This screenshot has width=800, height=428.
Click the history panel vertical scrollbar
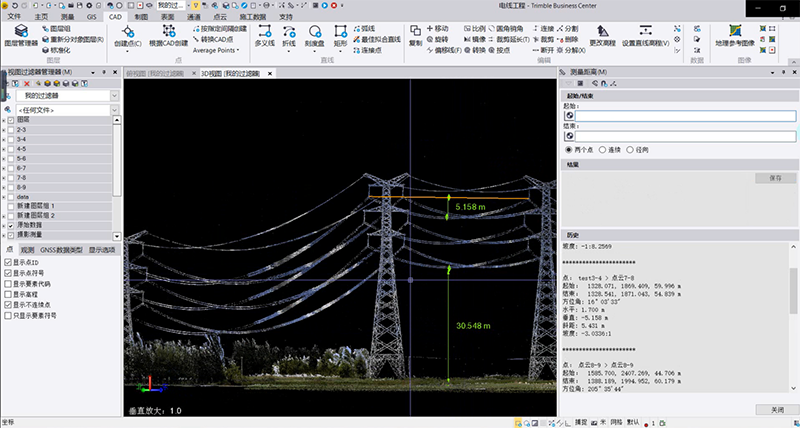[x=794, y=291]
